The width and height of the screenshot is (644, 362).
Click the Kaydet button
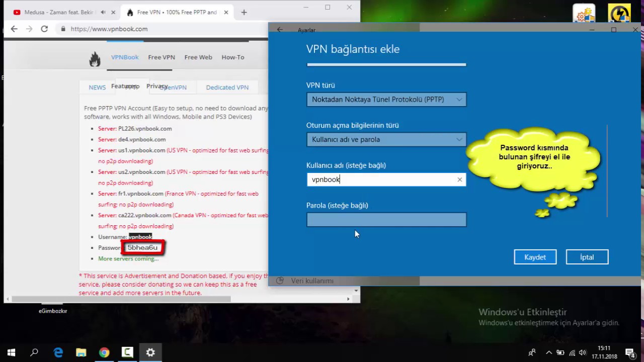(x=535, y=257)
